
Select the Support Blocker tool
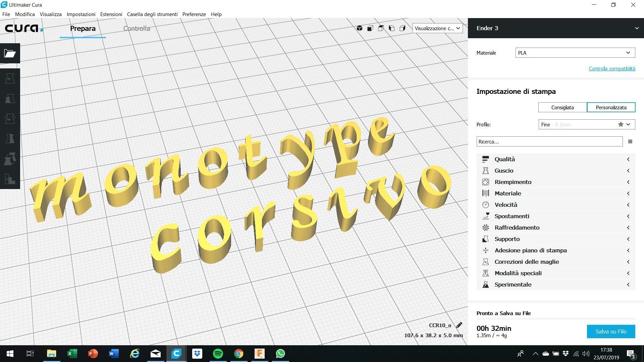[10, 179]
